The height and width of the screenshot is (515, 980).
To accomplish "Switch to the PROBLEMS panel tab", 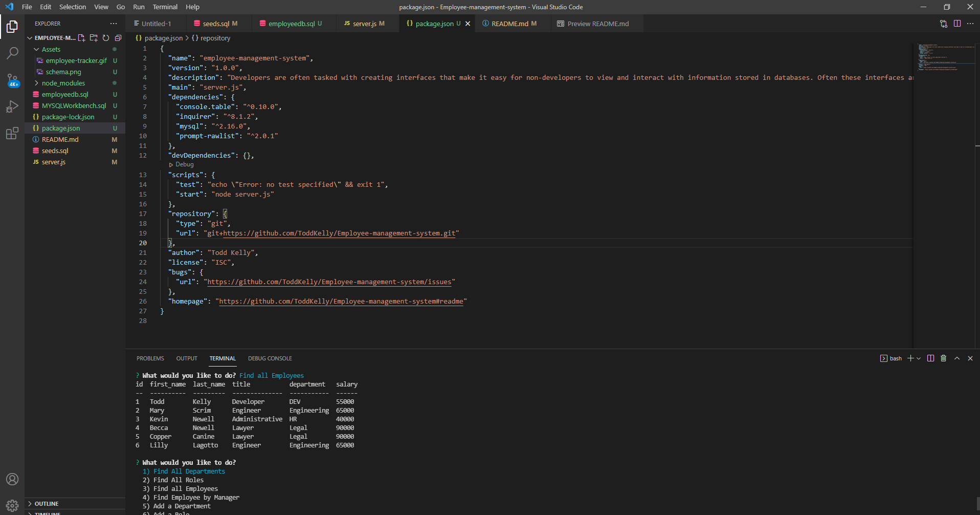I will click(150, 358).
